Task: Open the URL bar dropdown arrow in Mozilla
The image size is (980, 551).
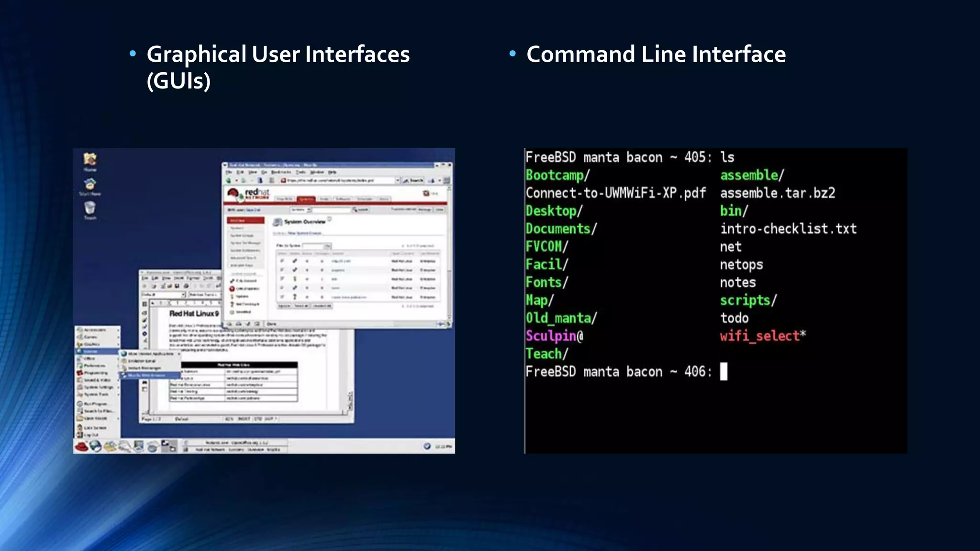Action: tap(397, 180)
